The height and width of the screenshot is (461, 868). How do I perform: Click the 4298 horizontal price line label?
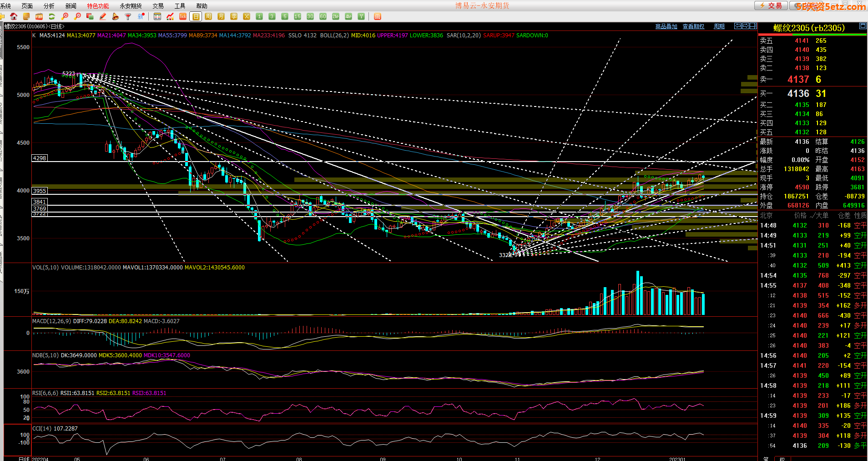pyautogui.click(x=40, y=158)
